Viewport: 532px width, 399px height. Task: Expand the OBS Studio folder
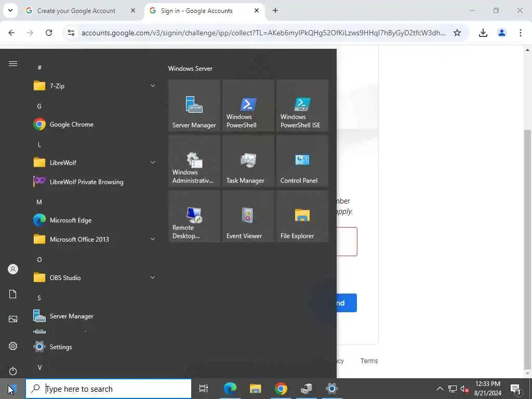pos(95,277)
